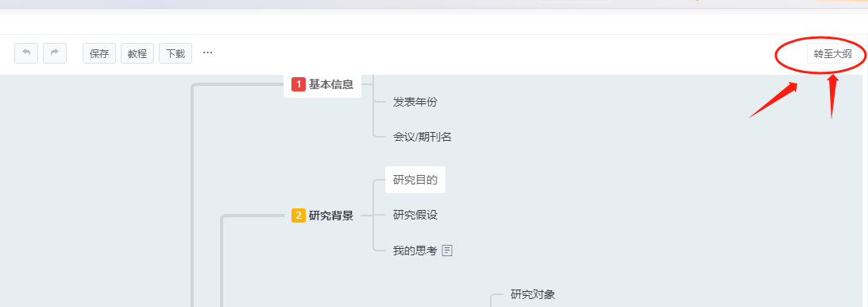Screen dimensions: 868x307
Task: Open the three-dot more options menu
Action: pyautogui.click(x=207, y=52)
